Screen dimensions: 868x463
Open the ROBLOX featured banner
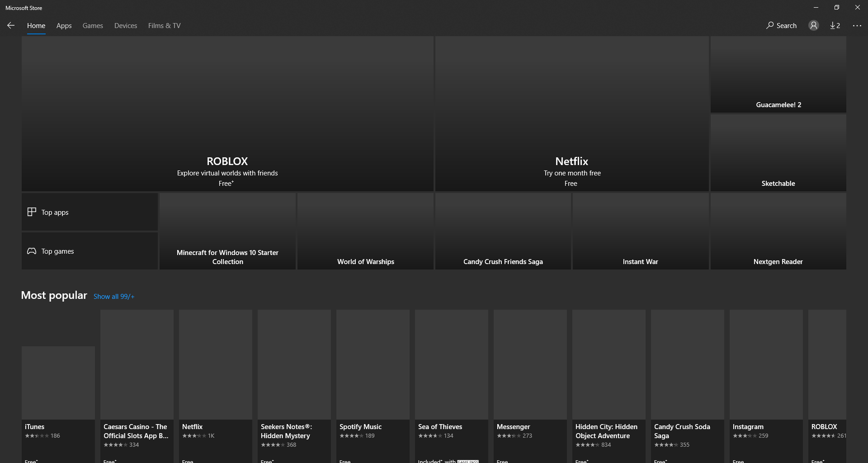[x=227, y=113]
